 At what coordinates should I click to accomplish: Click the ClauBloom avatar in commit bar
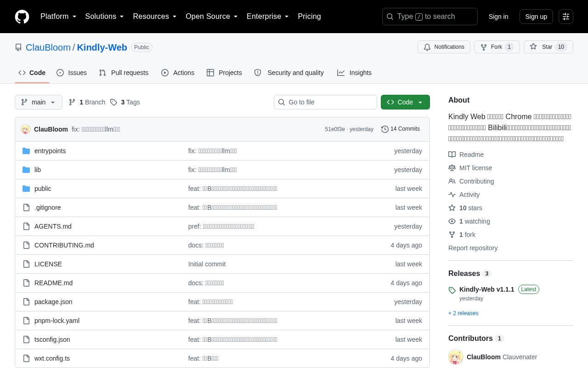pyautogui.click(x=26, y=129)
